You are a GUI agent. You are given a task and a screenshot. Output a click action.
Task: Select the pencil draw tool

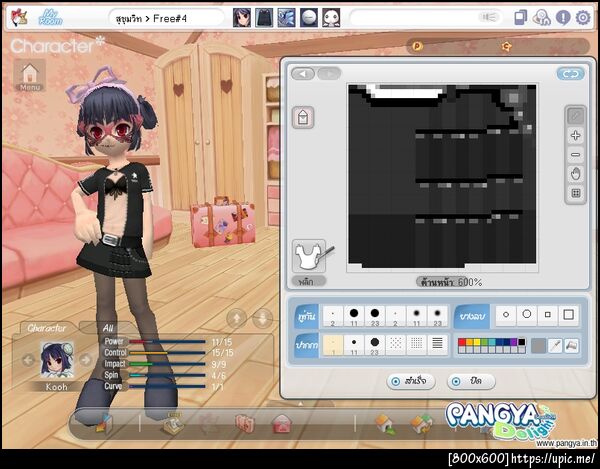[576, 116]
